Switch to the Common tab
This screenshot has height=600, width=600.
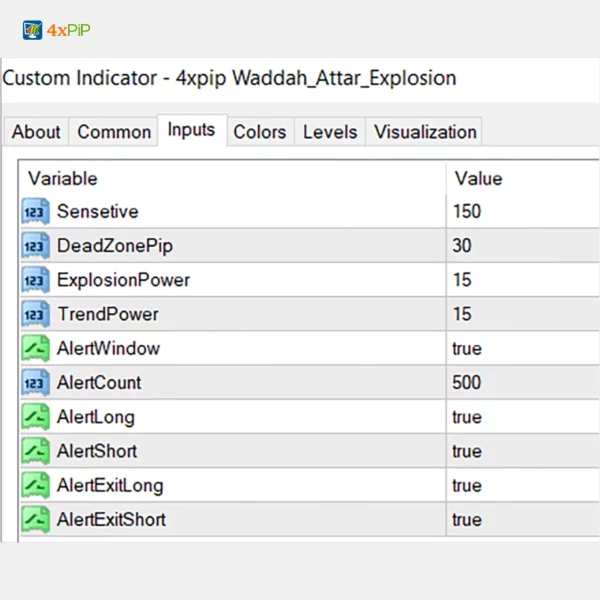point(114,132)
